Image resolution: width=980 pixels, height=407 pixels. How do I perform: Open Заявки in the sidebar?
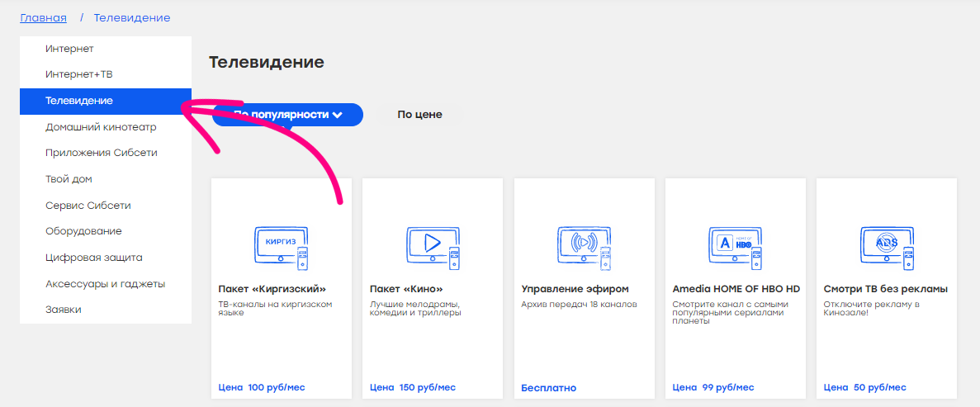point(106,310)
